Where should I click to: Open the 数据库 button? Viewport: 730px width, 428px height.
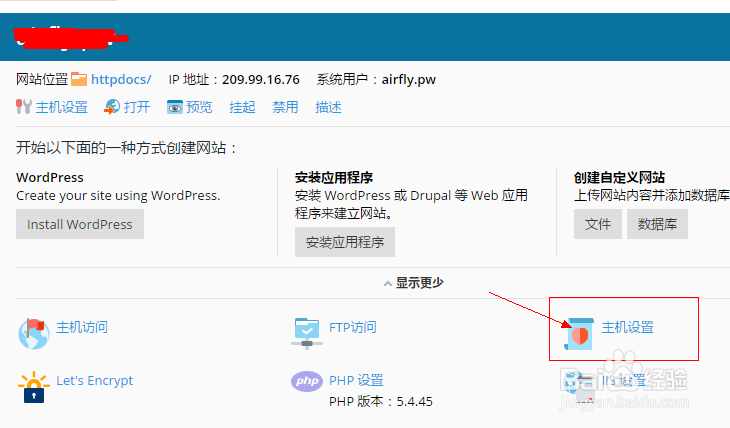[x=657, y=224]
